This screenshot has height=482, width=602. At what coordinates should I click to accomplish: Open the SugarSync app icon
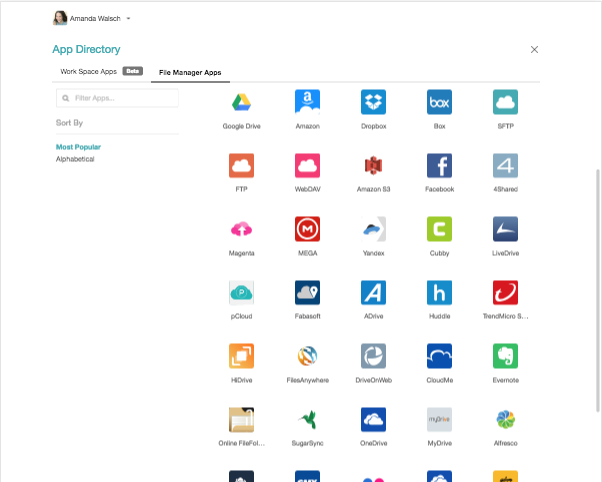308,420
